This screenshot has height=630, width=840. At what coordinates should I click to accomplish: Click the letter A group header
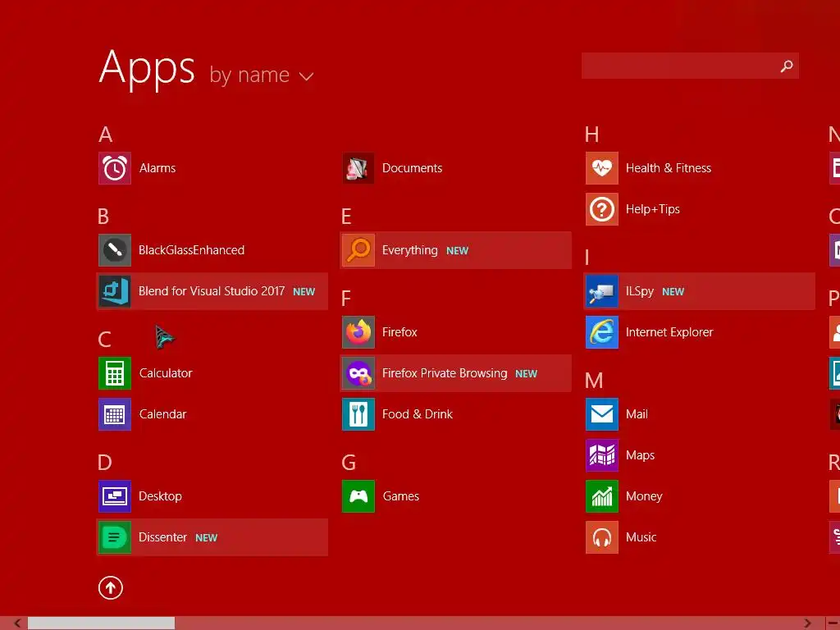click(106, 135)
